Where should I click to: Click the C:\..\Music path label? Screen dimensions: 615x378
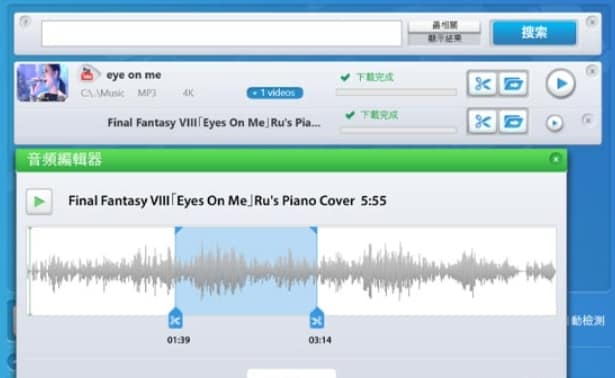pos(102,93)
